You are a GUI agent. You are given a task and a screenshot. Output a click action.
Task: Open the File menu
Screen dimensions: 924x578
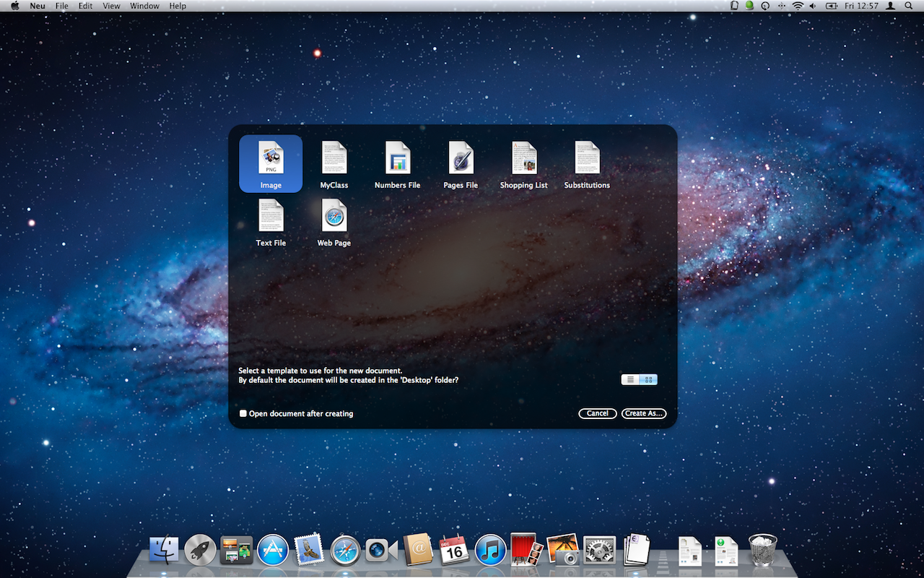(62, 6)
